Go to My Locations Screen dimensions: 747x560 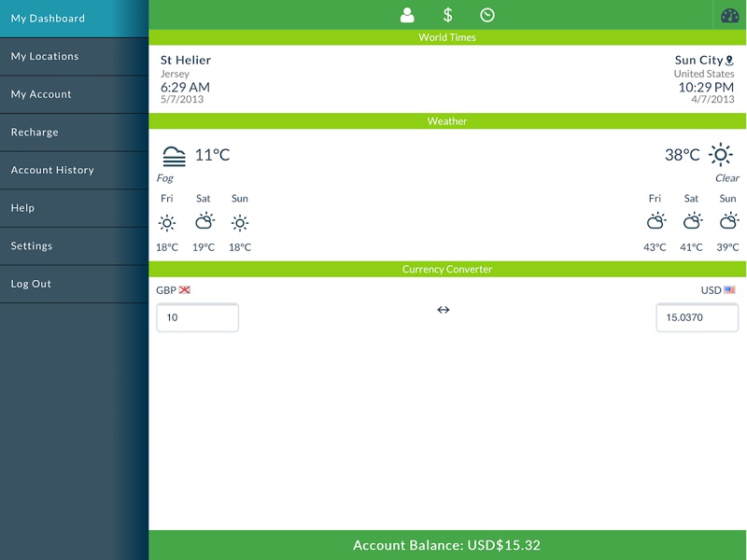pos(75,57)
